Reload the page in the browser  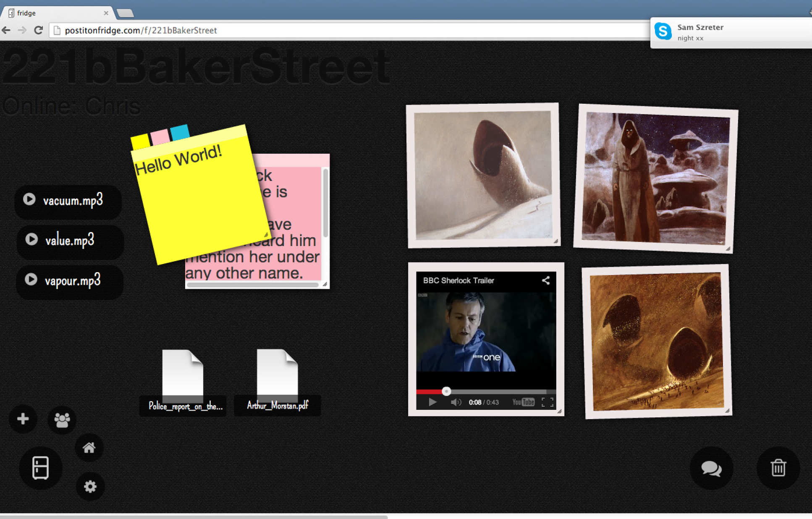pyautogui.click(x=38, y=30)
